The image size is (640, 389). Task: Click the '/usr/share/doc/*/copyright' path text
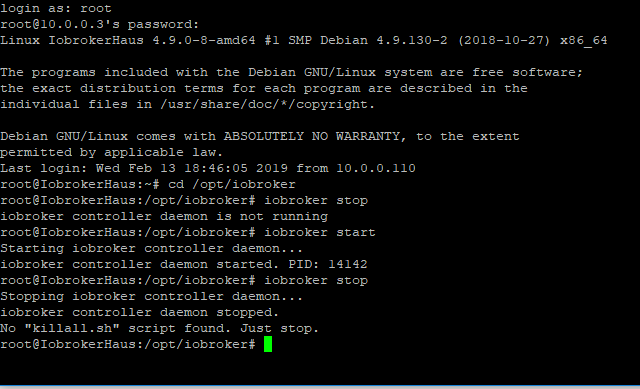(x=267, y=104)
